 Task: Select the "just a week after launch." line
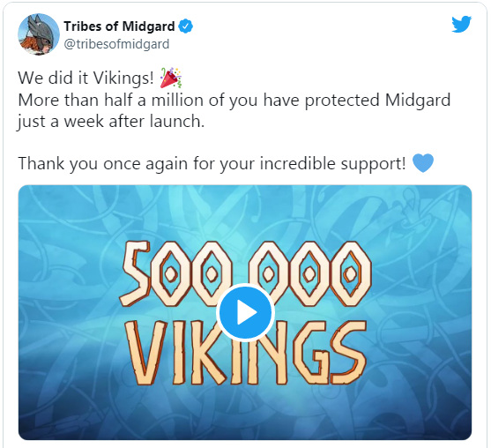pos(111,121)
